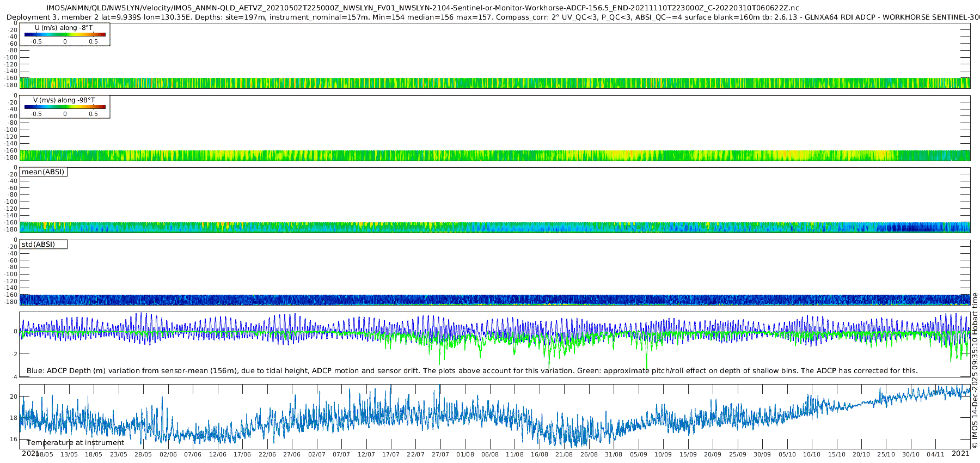This screenshot has height=463, width=980.
Task: Select the mean(ABSI) panel label
Action: pos(43,172)
